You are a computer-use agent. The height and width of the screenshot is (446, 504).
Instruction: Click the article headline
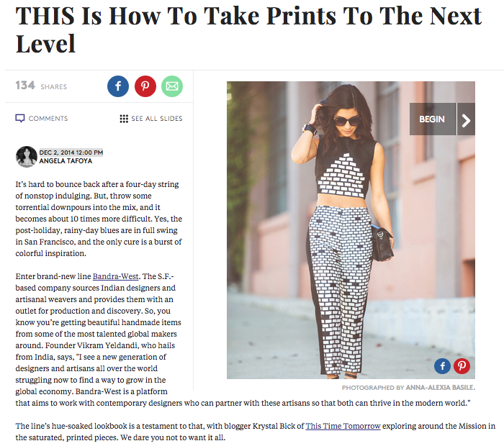pos(248,29)
